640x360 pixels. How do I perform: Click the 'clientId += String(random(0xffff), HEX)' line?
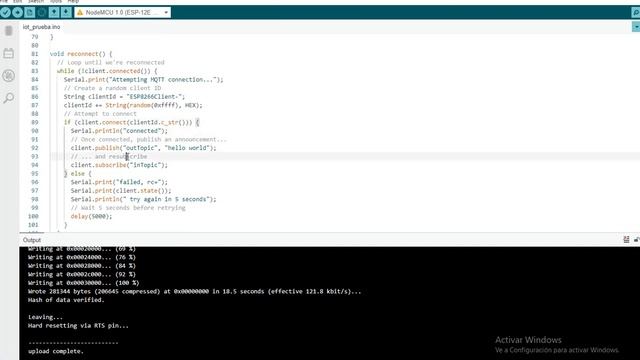(x=133, y=105)
